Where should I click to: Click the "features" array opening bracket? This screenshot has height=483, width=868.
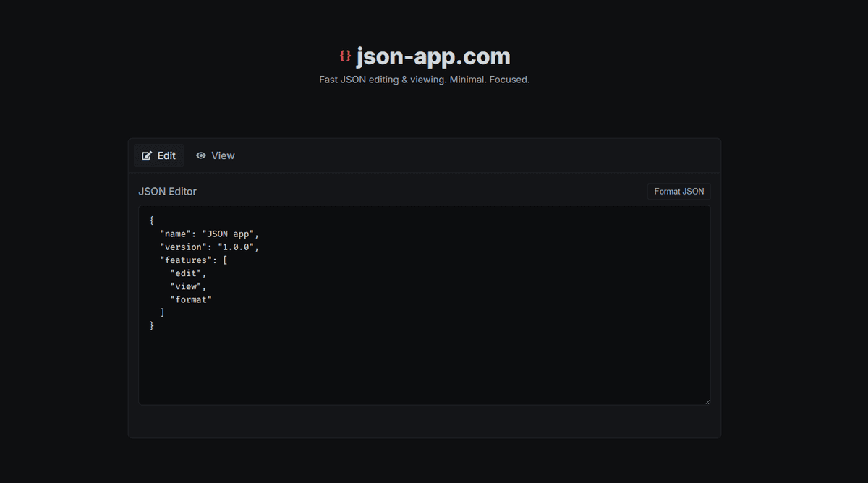point(224,260)
